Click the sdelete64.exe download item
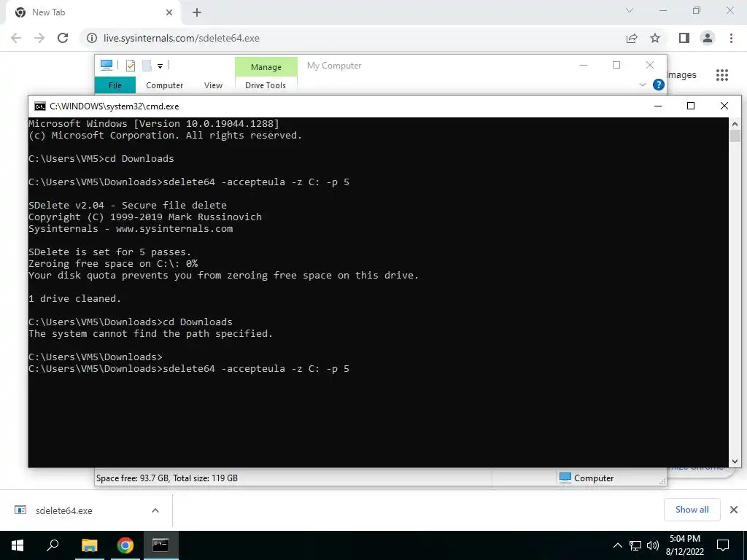747x560 pixels. tap(63, 510)
